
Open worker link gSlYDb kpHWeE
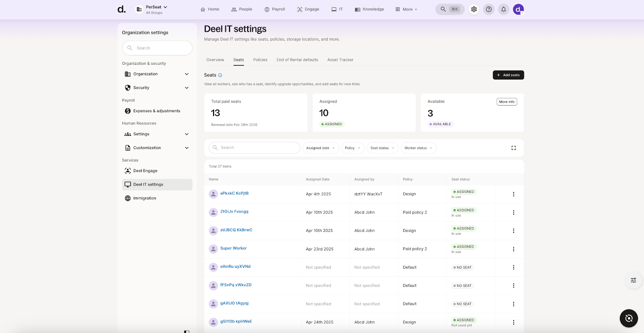pos(236,321)
